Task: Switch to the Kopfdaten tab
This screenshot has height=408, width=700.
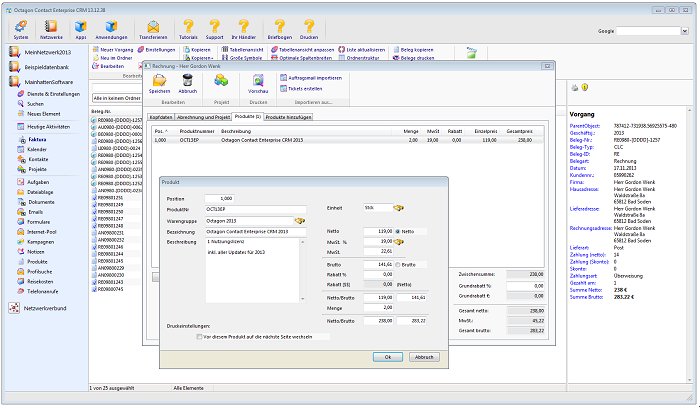Action: coord(161,117)
